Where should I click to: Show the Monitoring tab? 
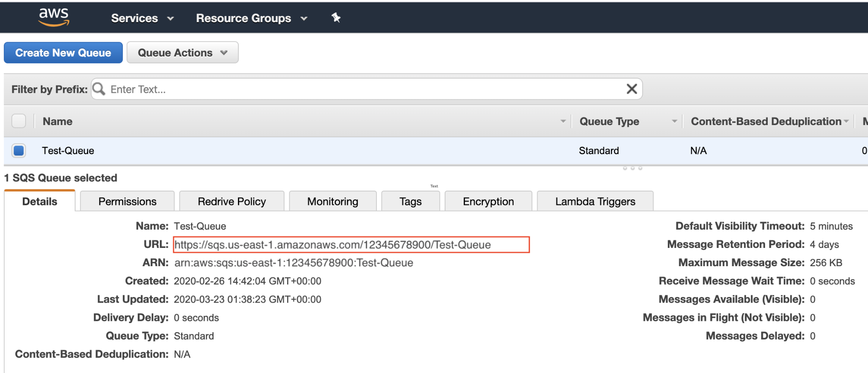[x=333, y=201]
